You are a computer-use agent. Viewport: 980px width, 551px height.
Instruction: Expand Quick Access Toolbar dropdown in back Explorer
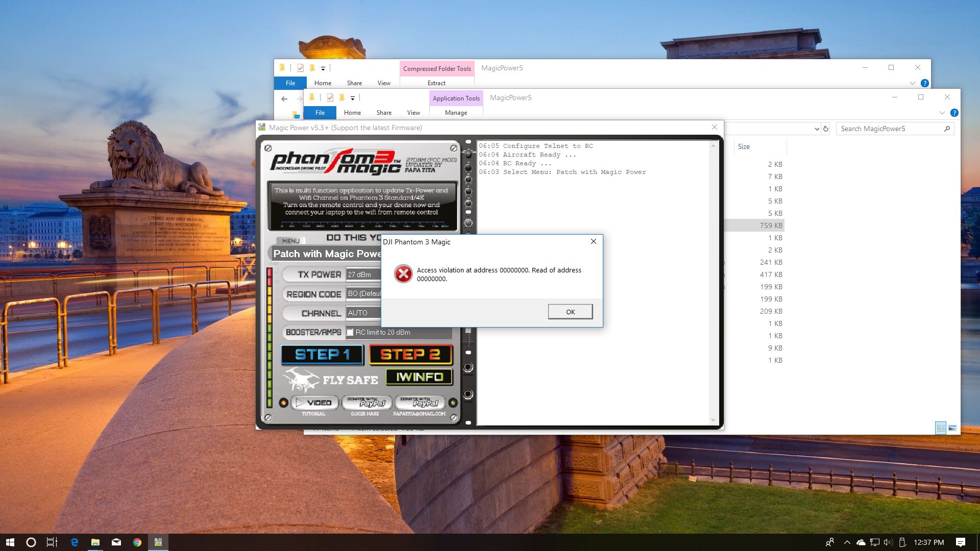pyautogui.click(x=323, y=68)
